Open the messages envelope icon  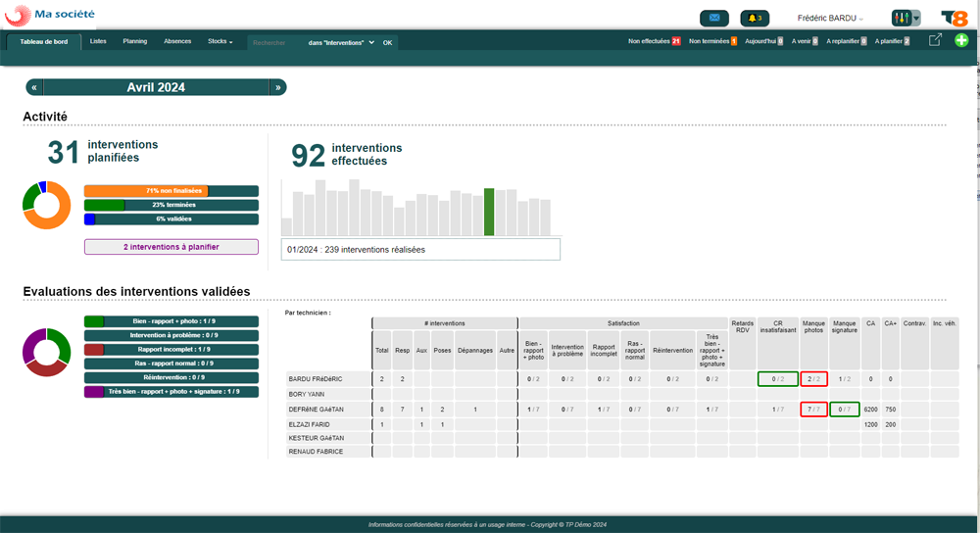[x=714, y=18]
